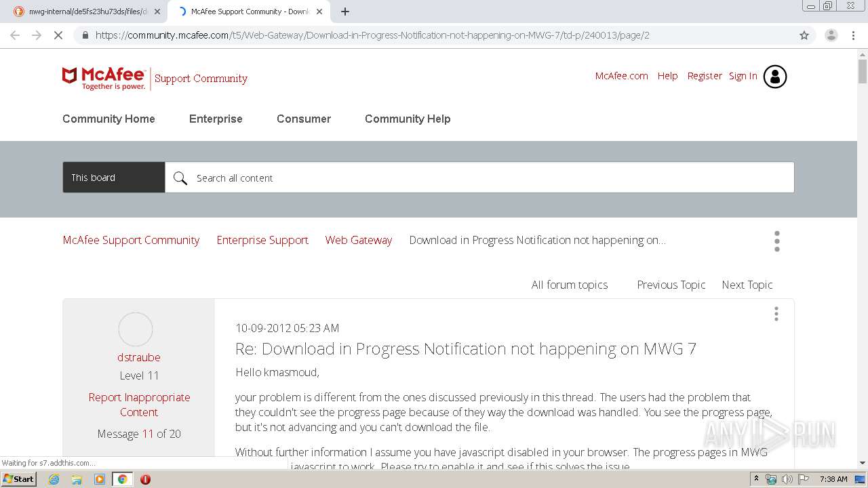Viewport: 868px width, 488px height.
Task: Open dstraube's profile link
Action: click(139, 357)
